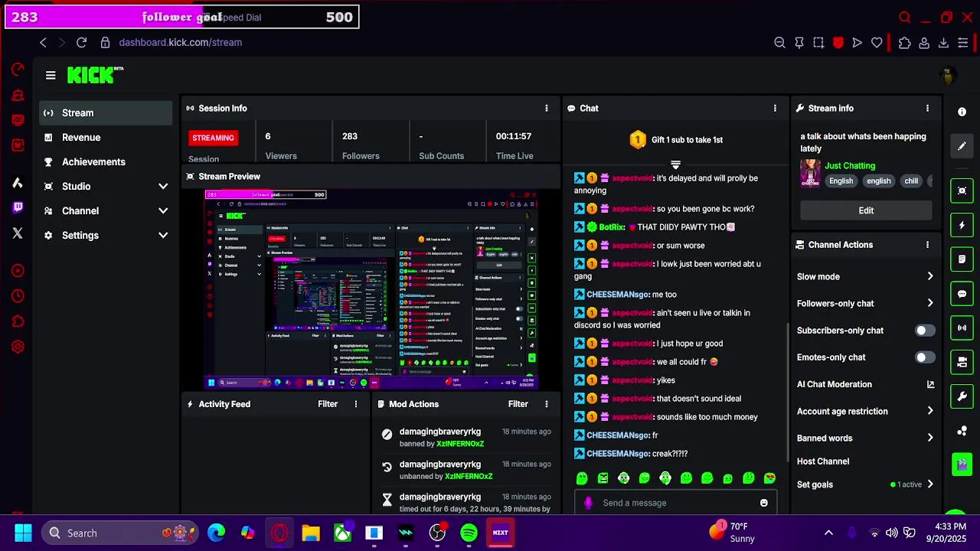Viewport: 980px width, 551px height.
Task: Open Opera sidebar player icon
Action: [18, 270]
